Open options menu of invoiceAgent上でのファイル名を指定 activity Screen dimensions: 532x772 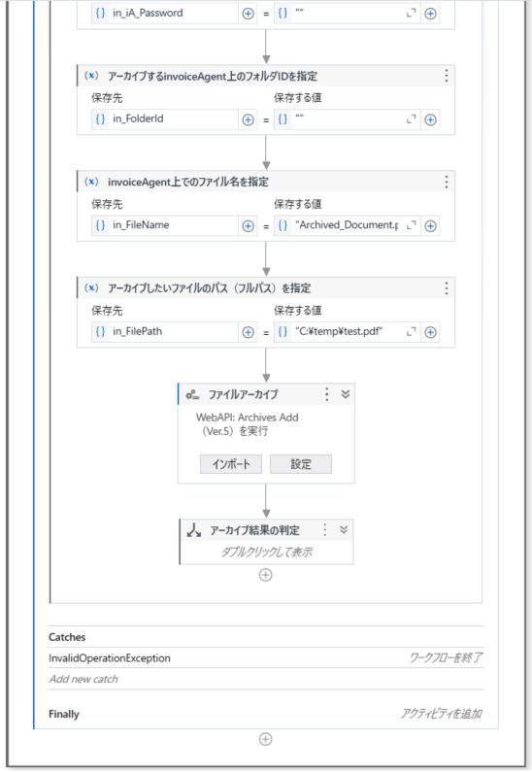click(x=447, y=182)
